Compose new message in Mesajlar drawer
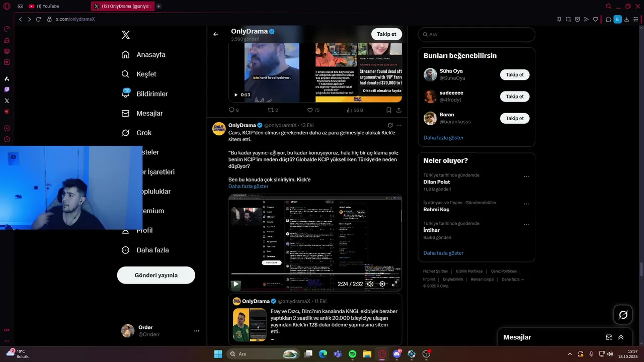 coord(609,337)
